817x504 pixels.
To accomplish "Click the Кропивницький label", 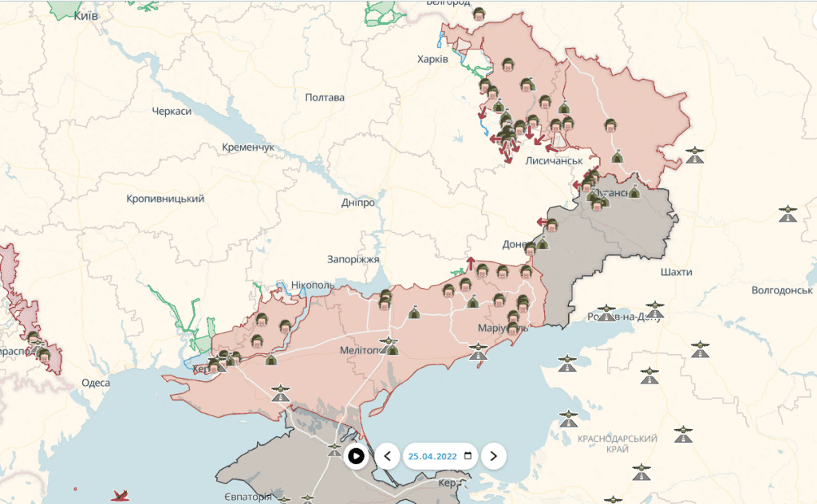I will click(165, 199).
